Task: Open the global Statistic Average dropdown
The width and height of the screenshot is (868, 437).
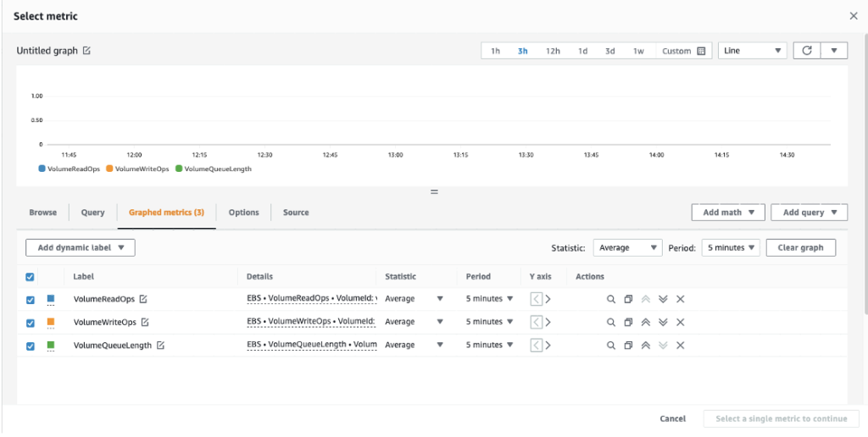Action: pos(628,248)
